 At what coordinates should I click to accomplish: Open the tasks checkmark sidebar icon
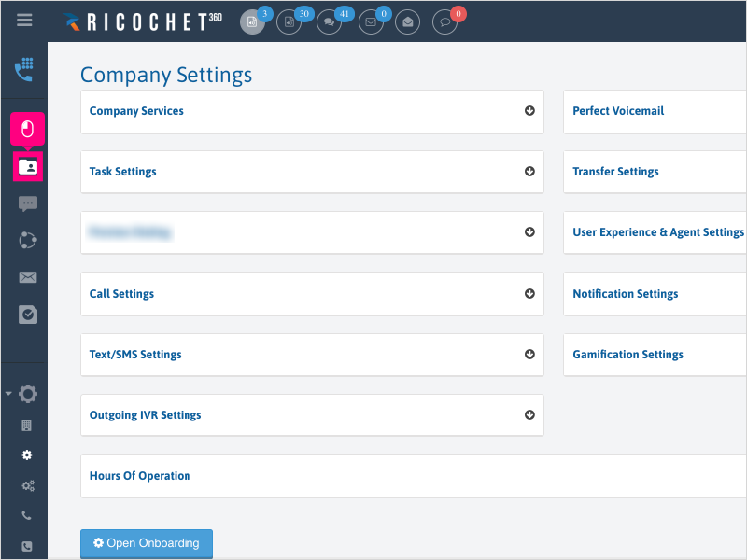(x=28, y=315)
